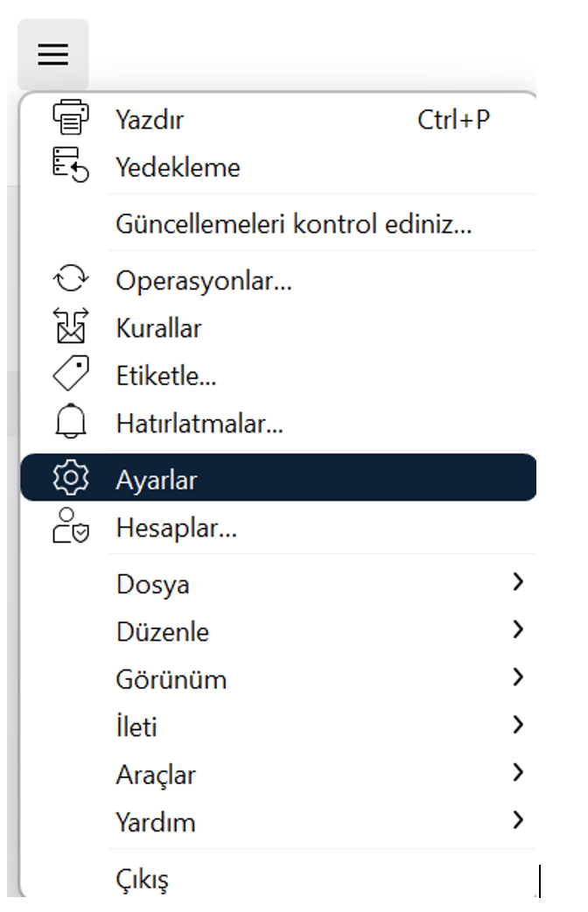This screenshot has width=588, height=912.
Task: Expand the Dosya submenu arrow
Action: tap(518, 582)
